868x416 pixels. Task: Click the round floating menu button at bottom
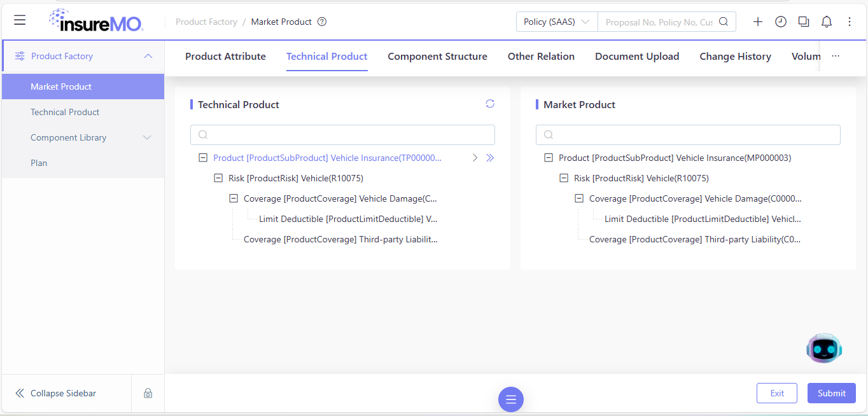511,399
